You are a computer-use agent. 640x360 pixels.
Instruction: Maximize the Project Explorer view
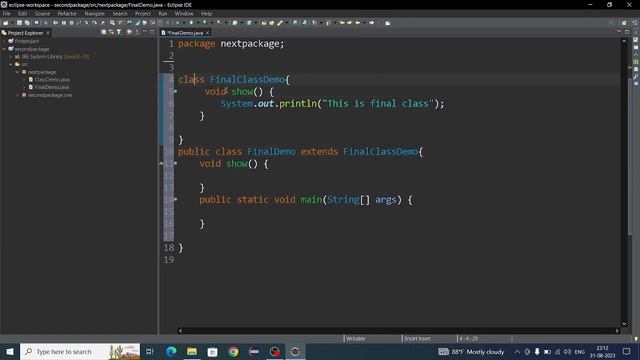click(x=152, y=32)
